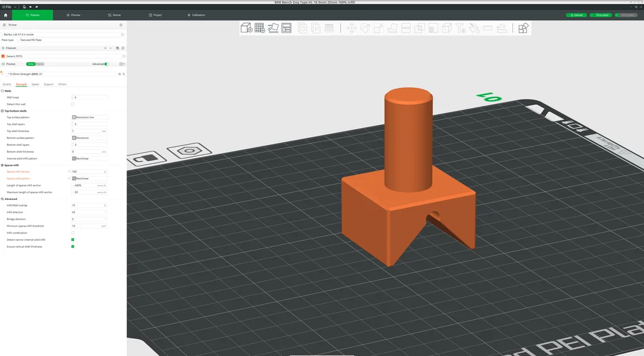Click the Upload button
This screenshot has width=644, height=356.
576,15
